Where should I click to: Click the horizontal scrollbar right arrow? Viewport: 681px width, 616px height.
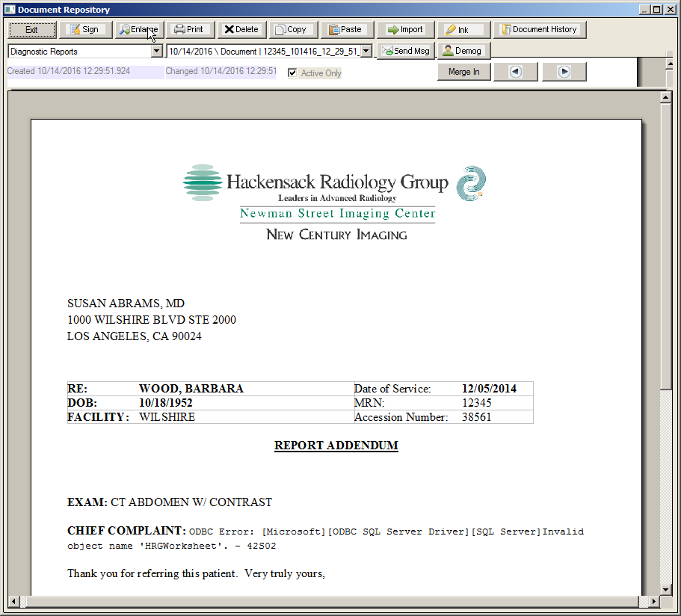click(x=653, y=601)
